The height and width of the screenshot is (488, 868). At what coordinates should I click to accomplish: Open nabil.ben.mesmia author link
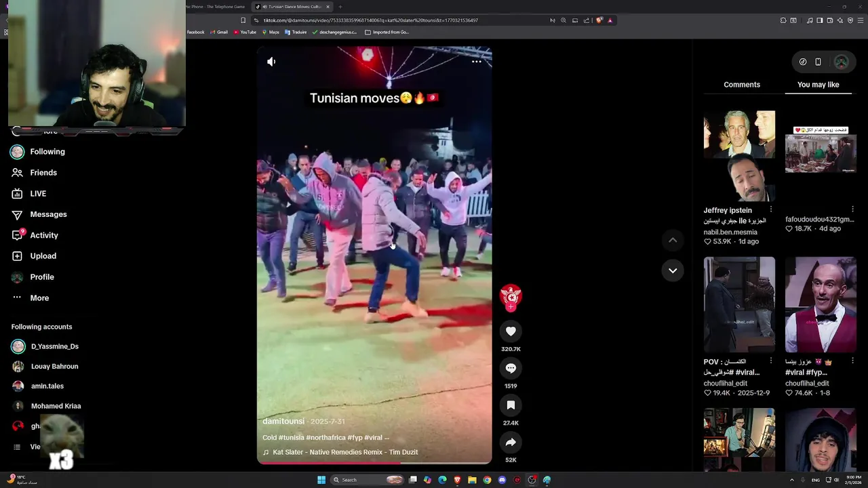[x=730, y=232]
